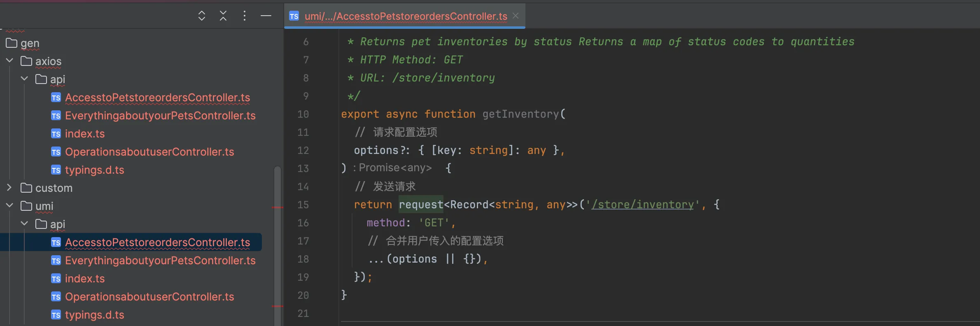The image size is (980, 326).
Task: Click the method: 'GET' property line
Action: click(411, 223)
